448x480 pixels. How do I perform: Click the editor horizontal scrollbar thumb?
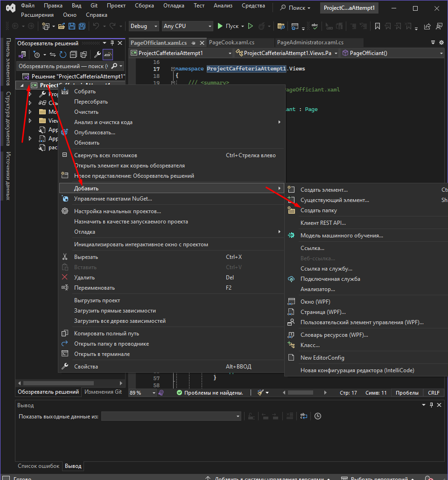pyautogui.click(x=301, y=392)
